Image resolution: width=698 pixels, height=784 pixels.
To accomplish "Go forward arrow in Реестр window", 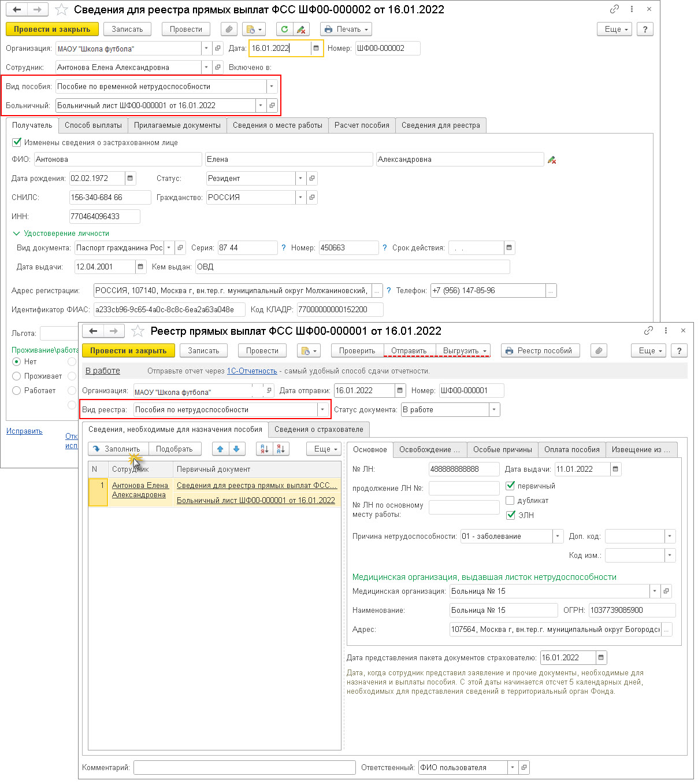I will click(x=114, y=331).
